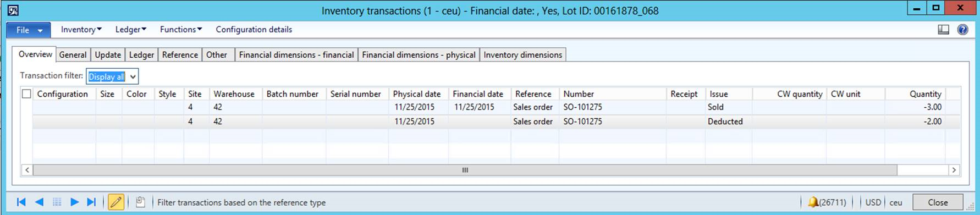Image resolution: width=980 pixels, height=215 pixels.
Task: Click the -2.00 quantity cell
Action: pyautogui.click(x=915, y=122)
